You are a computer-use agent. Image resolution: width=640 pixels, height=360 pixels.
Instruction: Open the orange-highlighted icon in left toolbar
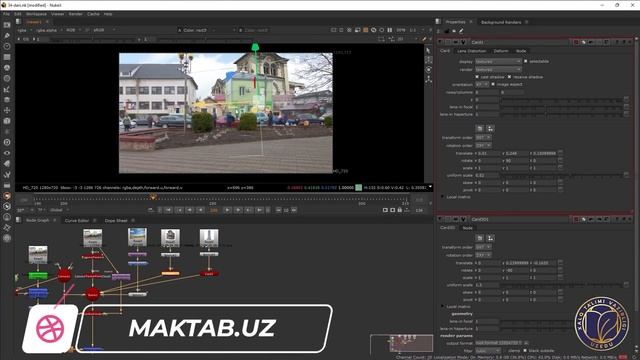click(7, 196)
